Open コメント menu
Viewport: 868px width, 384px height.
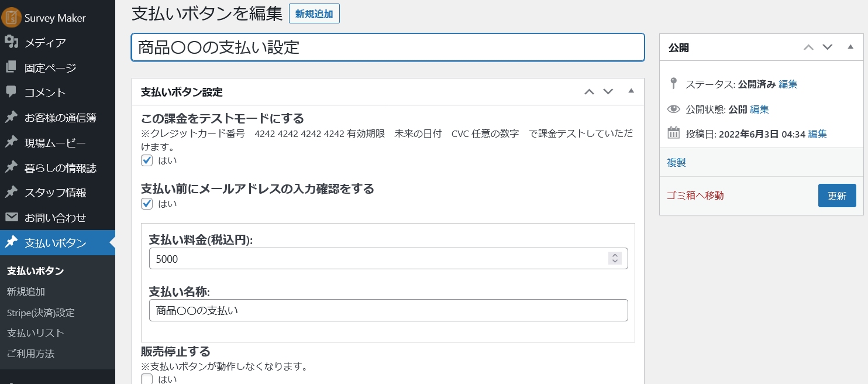[57, 92]
